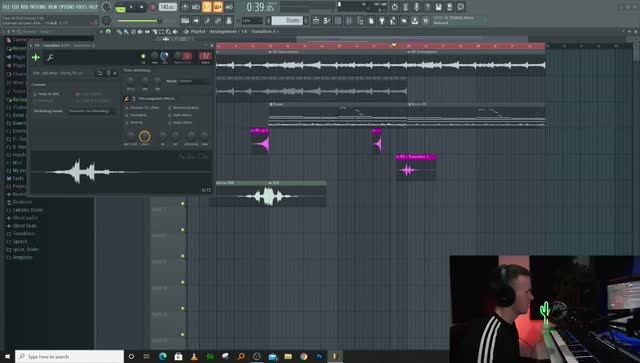640x363 pixels.
Task: Click the stop button in the transport
Action: click(x=142, y=7)
